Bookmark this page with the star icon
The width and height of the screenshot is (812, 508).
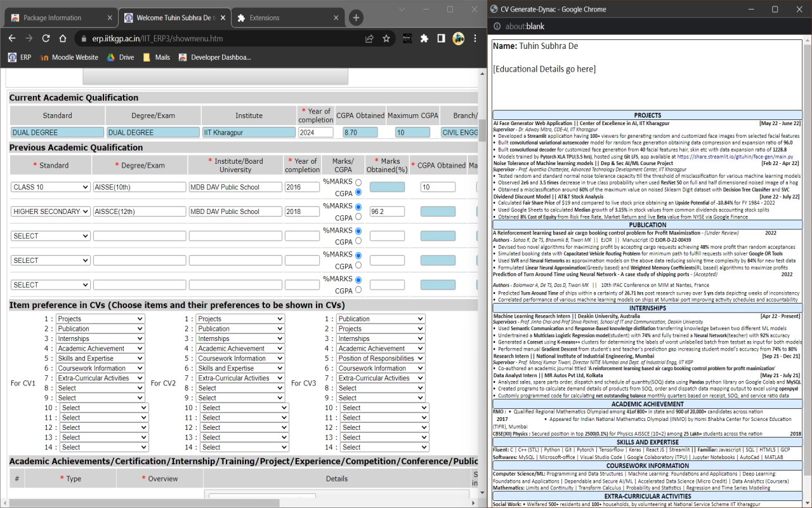386,39
